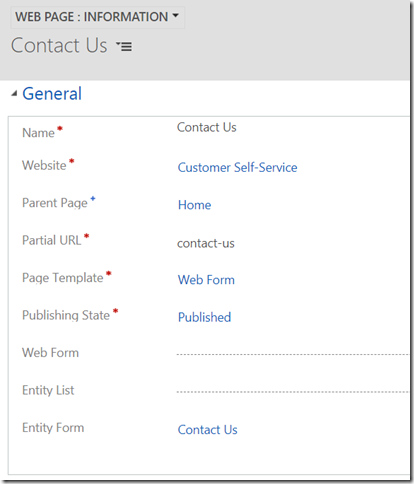
Task: Click the Partial URL field label
Action: pyautogui.click(x=52, y=240)
